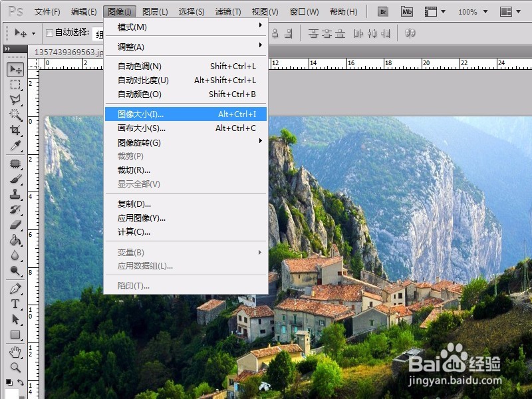Screen dimensions: 532x399
Task: Click the distribute top edges icon
Action: pyautogui.click(x=313, y=33)
